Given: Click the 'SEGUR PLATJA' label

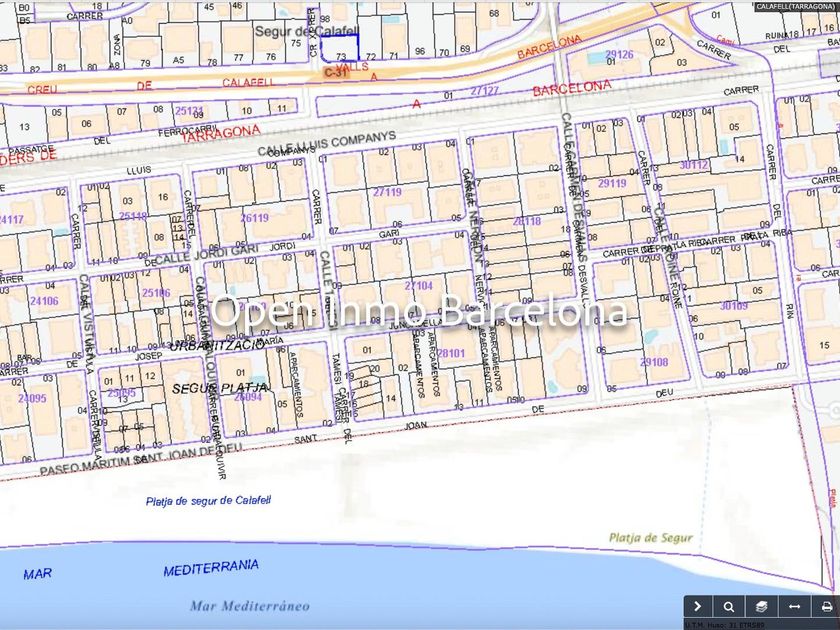Looking at the screenshot, I should (220, 388).
